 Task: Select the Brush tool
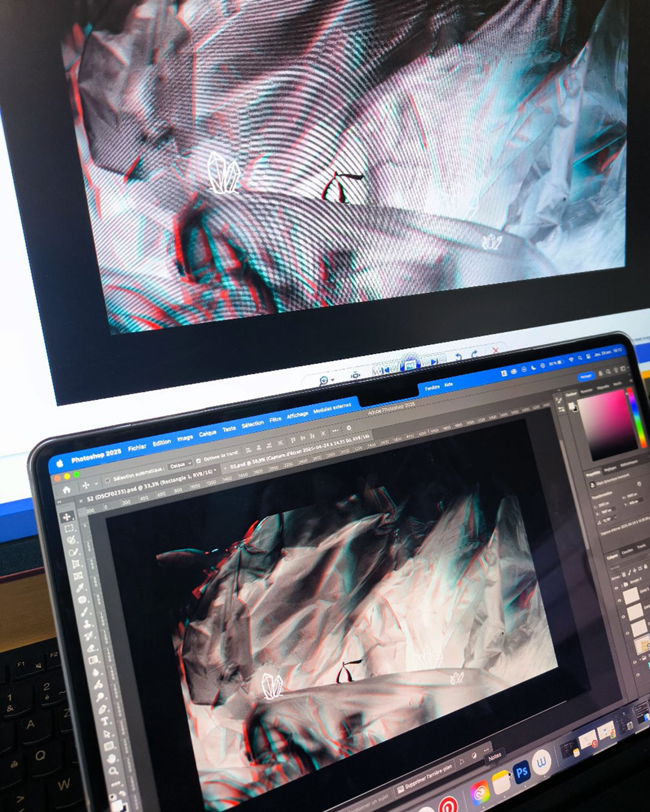pyautogui.click(x=84, y=611)
